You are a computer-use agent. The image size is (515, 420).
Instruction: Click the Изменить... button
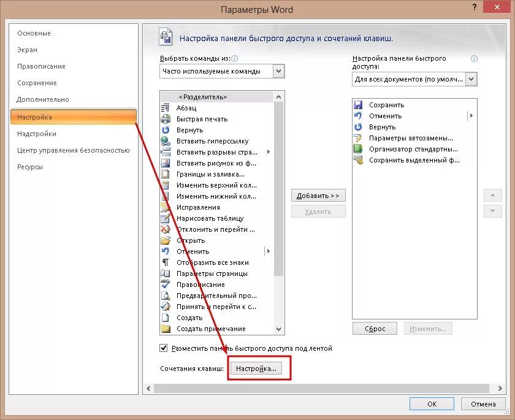[428, 329]
